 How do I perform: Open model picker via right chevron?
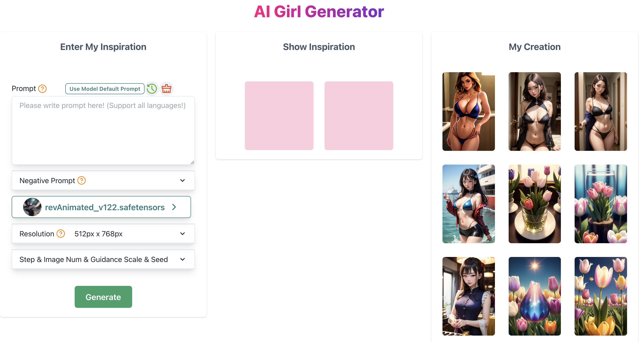pos(174,207)
